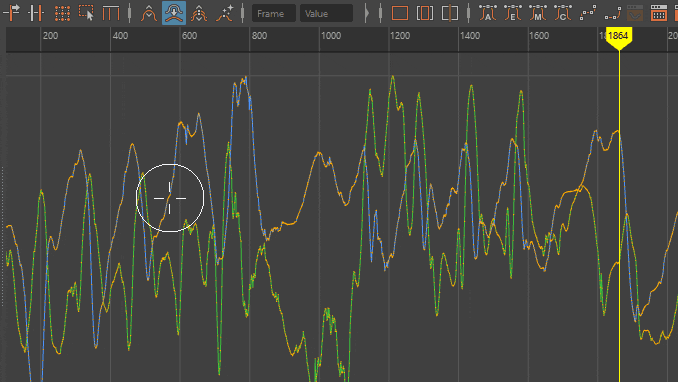The width and height of the screenshot is (678, 382).
Task: Expand the collapsed toolbar section arrow
Action: [x=367, y=13]
